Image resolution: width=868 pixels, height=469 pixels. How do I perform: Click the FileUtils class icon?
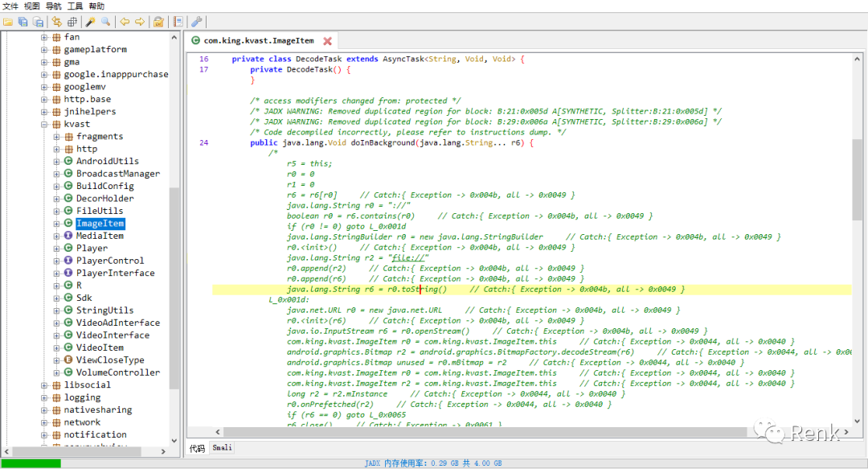(x=68, y=211)
